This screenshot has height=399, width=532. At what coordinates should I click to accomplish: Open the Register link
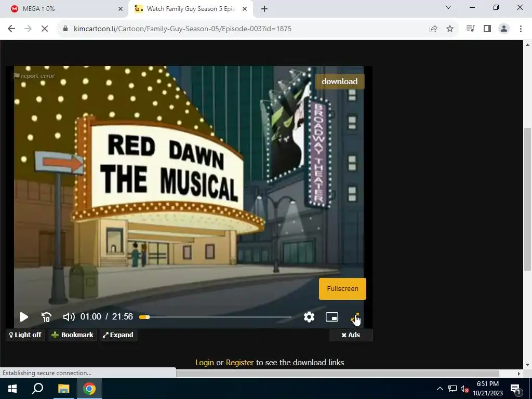tap(240, 362)
